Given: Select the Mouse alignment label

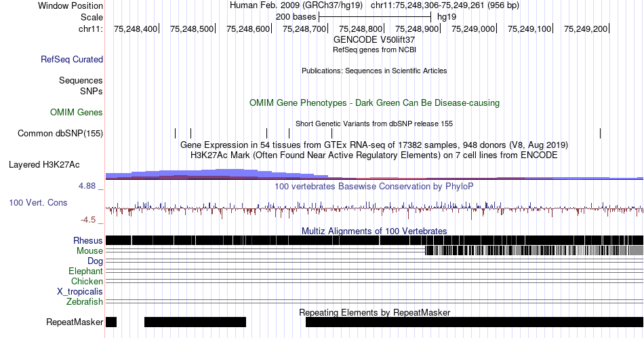Looking at the screenshot, I should pos(89,251).
